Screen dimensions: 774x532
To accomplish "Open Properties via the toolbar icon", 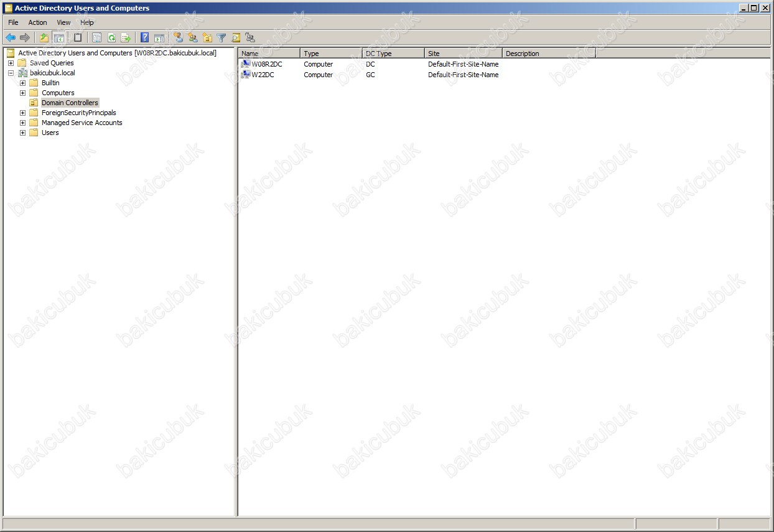I will (97, 38).
